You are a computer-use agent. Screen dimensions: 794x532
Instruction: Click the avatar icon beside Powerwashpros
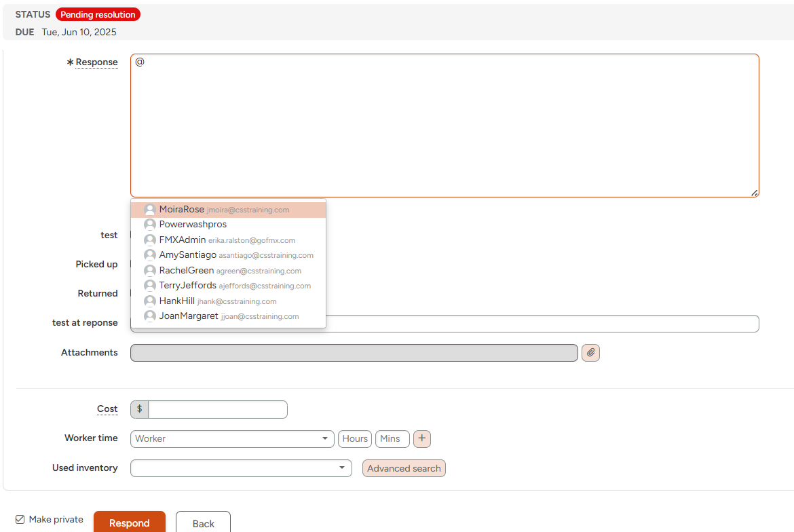150,225
